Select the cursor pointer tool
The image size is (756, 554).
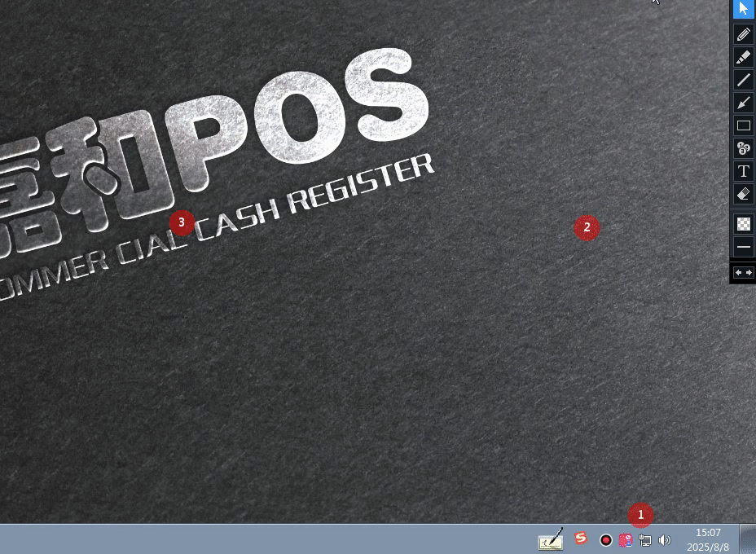coord(743,9)
